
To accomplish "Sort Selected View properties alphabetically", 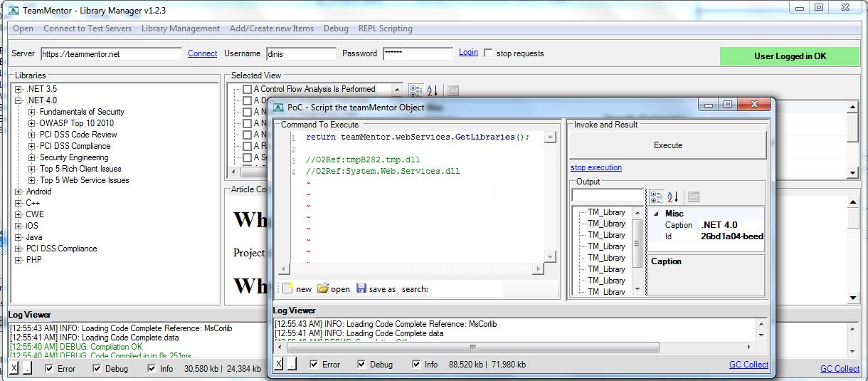I will click(x=433, y=90).
